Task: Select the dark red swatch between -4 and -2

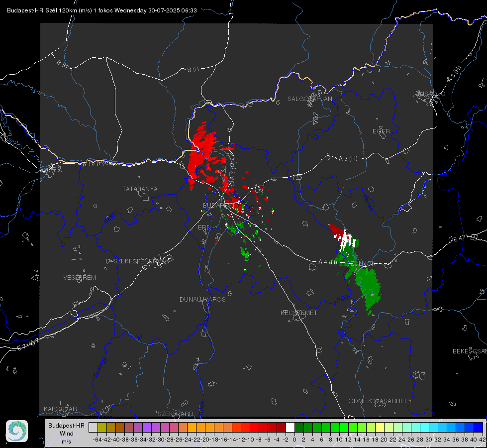Action: click(281, 427)
